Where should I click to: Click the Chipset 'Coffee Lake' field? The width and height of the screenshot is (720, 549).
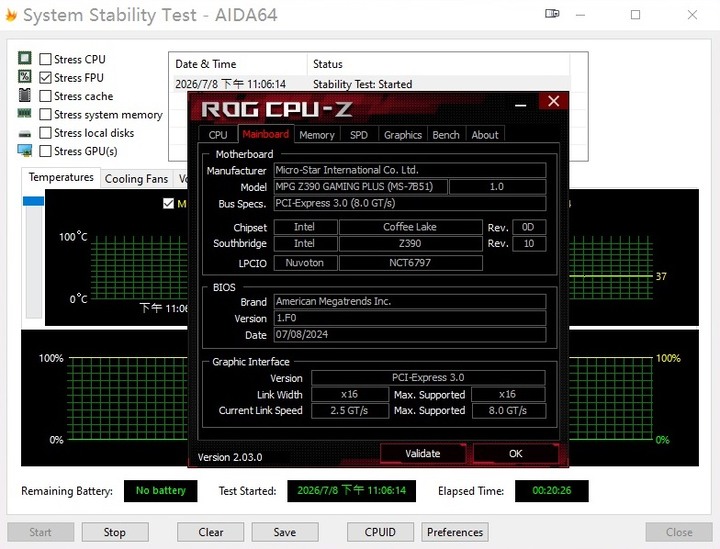pos(411,227)
